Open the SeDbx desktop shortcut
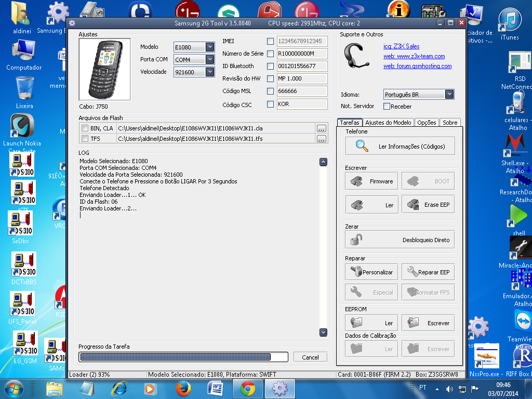 pos(21,228)
